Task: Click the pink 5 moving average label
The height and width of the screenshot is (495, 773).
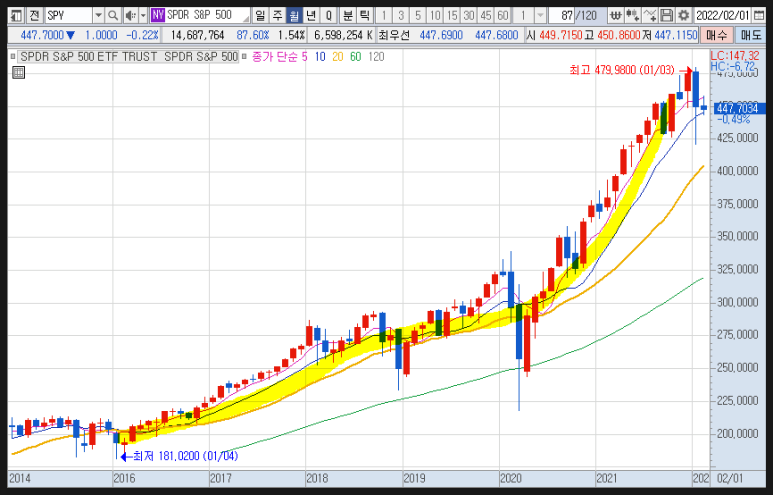Action: pyautogui.click(x=305, y=57)
